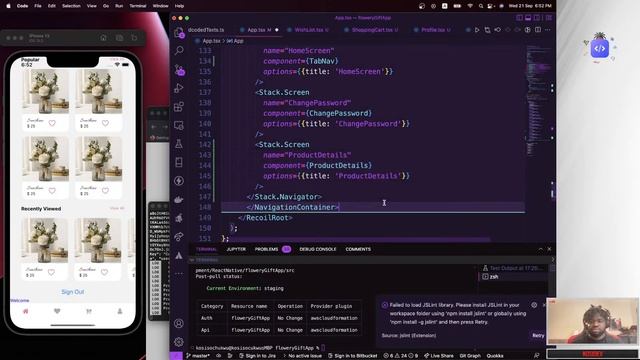640x360 pixels.
Task: Toggle the bottom panel layout button
Action: [x=528, y=18]
